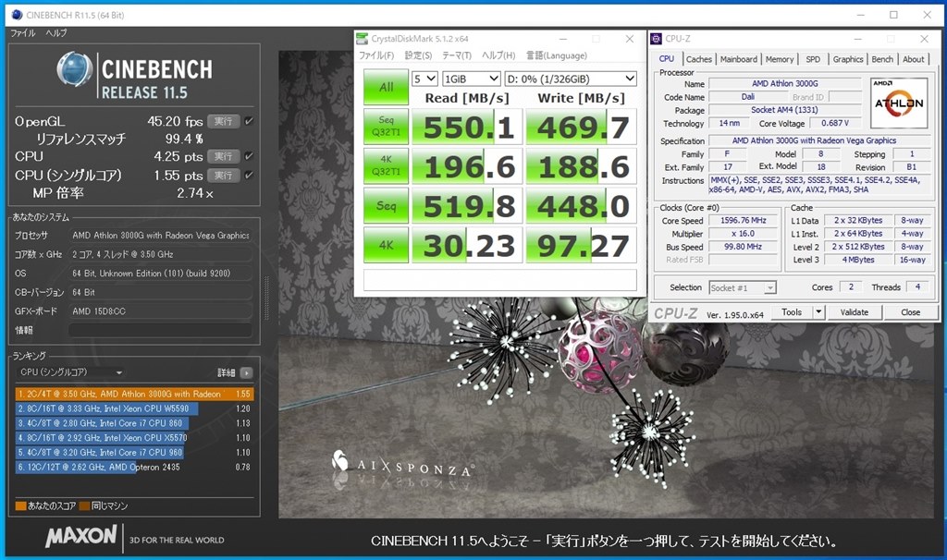Viewport: 947px width, 560px height.
Task: Click the CPU Name field AMD Athlon 3000G
Action: click(x=785, y=84)
